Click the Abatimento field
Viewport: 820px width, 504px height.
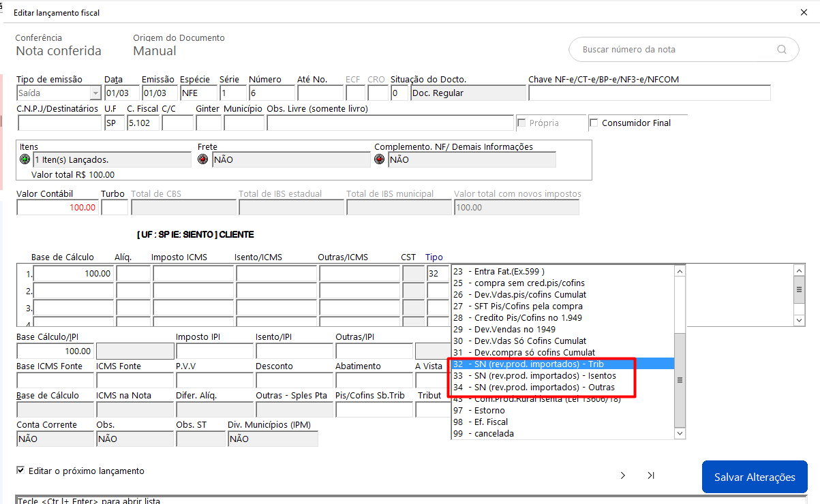tap(373, 380)
